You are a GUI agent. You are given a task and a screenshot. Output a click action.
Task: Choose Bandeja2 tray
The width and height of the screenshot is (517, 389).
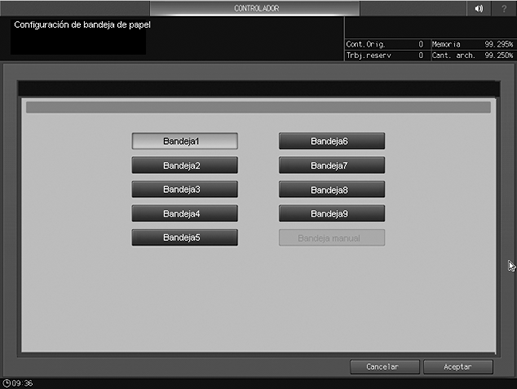pos(185,165)
